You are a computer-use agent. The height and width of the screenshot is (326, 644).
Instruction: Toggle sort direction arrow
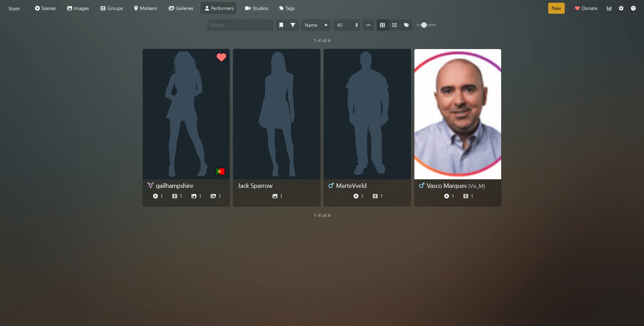pyautogui.click(x=326, y=25)
